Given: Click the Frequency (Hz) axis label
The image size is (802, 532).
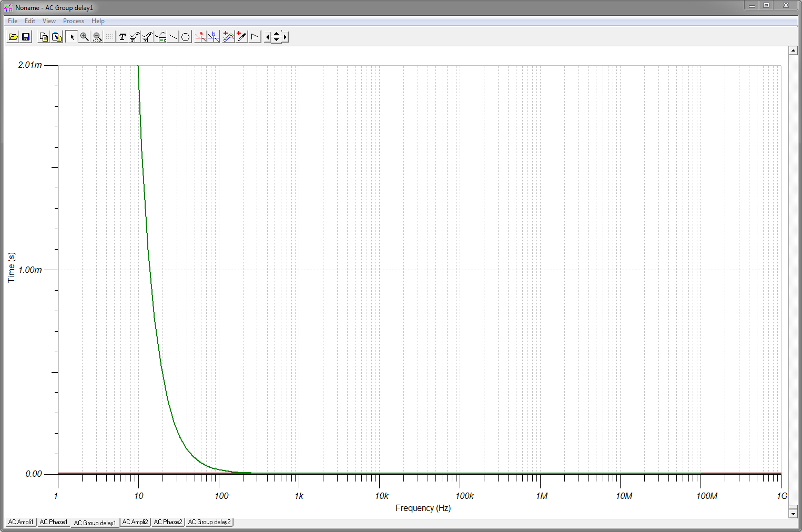Looking at the screenshot, I should pyautogui.click(x=423, y=508).
